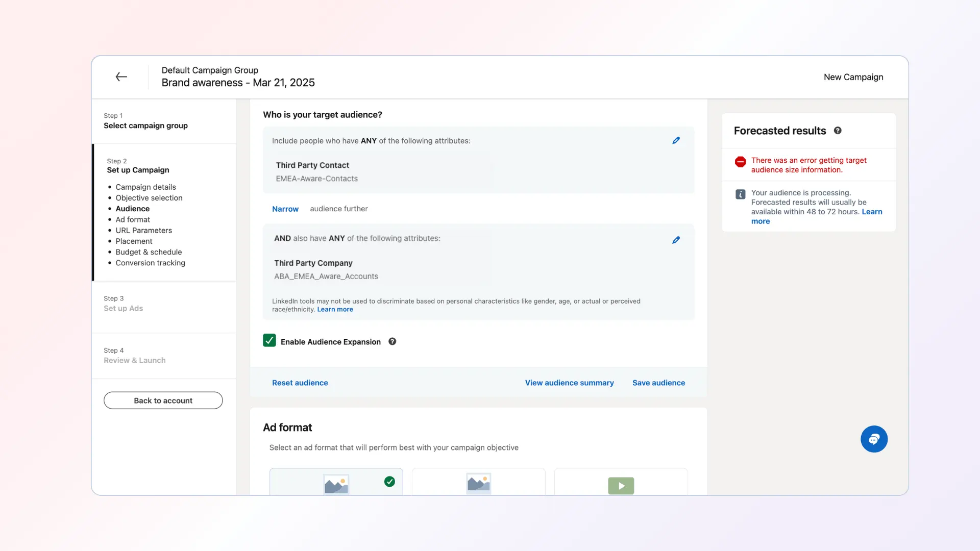Viewport: 980px width, 551px height.
Task: Edit the Third Party Contact attributes pencil
Action: click(x=676, y=140)
